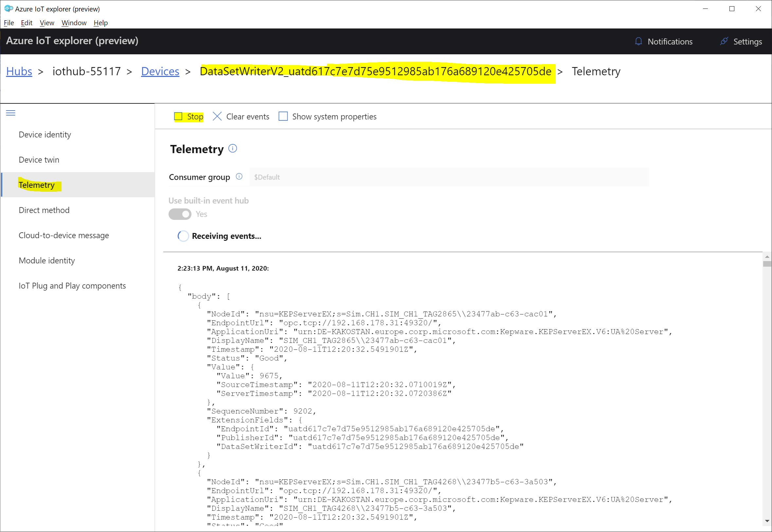
Task: Click the scrollbar down arrow
Action: (x=767, y=521)
